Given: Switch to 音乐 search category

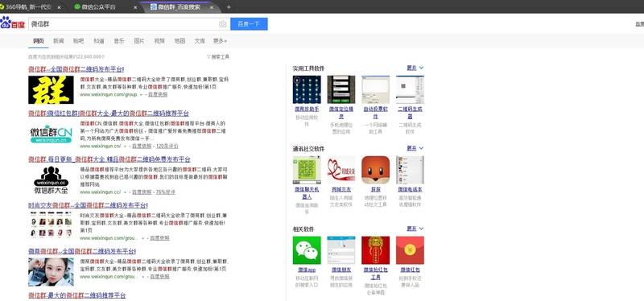Looking at the screenshot, I should pos(119,41).
